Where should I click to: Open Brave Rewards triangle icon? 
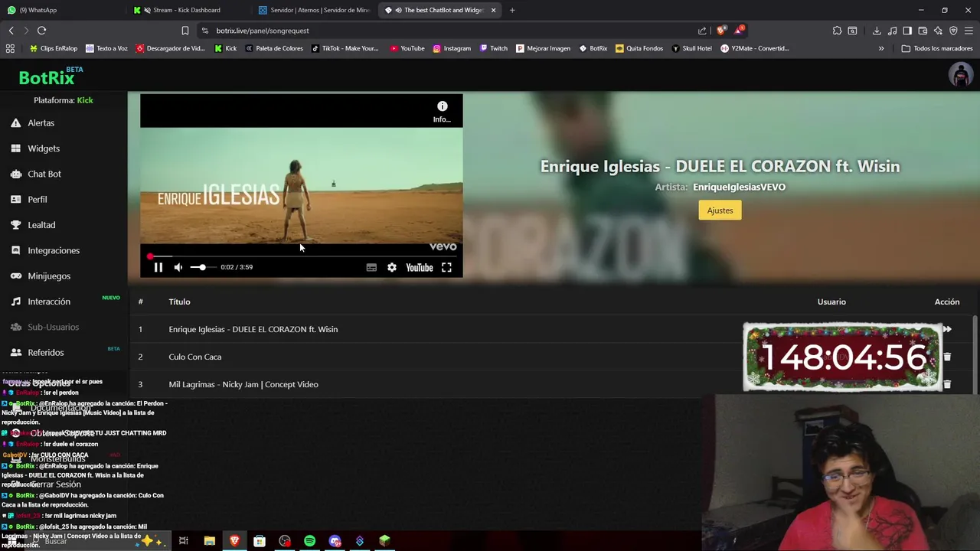click(739, 31)
